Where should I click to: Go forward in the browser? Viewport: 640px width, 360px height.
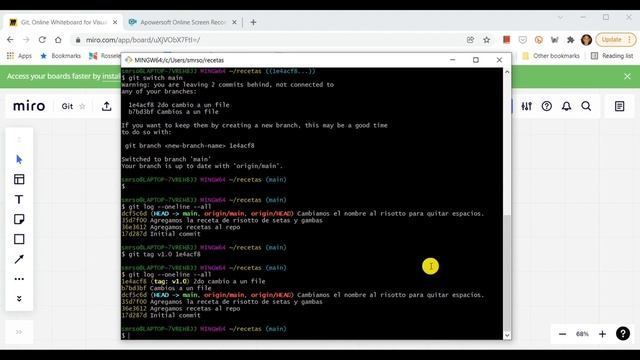coord(26,40)
